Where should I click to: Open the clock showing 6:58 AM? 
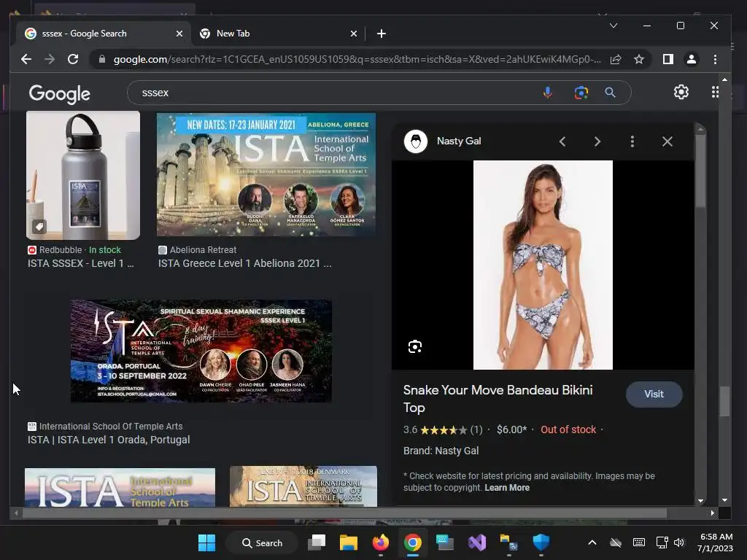[x=715, y=542]
